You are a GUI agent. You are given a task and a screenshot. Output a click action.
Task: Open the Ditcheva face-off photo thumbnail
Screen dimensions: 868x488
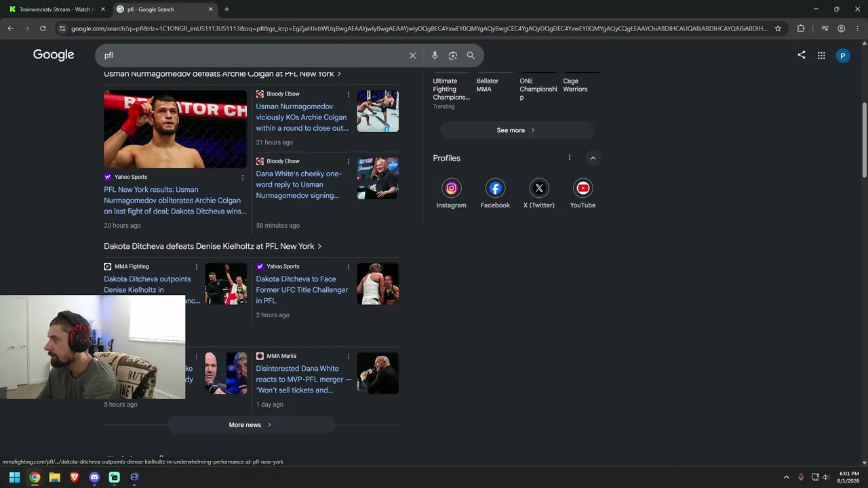(378, 284)
